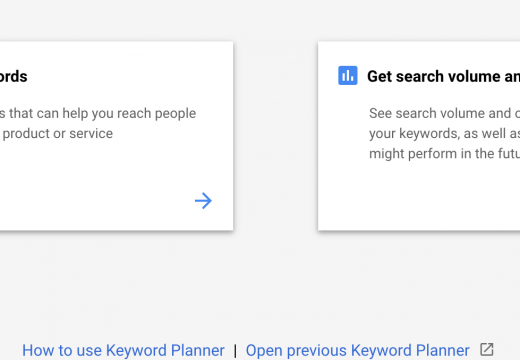Image resolution: width=520 pixels, height=360 pixels.
Task: Click the blue bar chart icon
Action: pyautogui.click(x=348, y=75)
